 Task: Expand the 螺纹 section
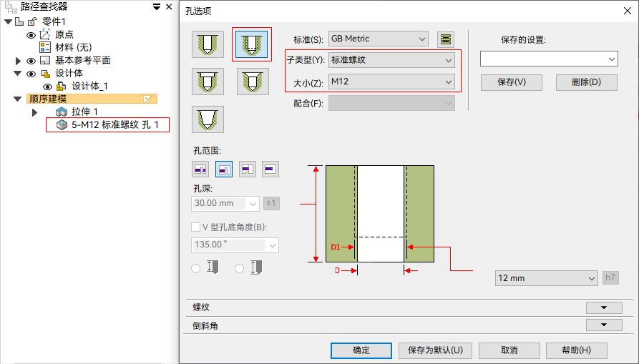(x=604, y=308)
